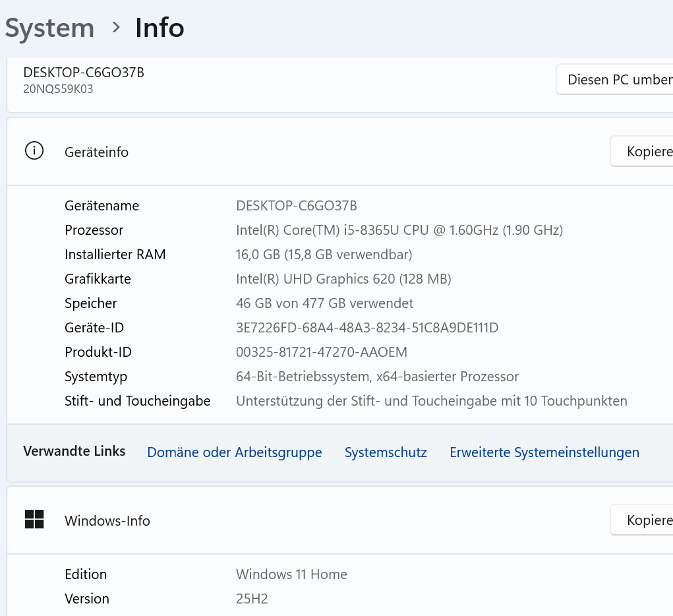Screen dimensions: 673x616
Task: Click the Grafikkarte label
Action: [98, 279]
